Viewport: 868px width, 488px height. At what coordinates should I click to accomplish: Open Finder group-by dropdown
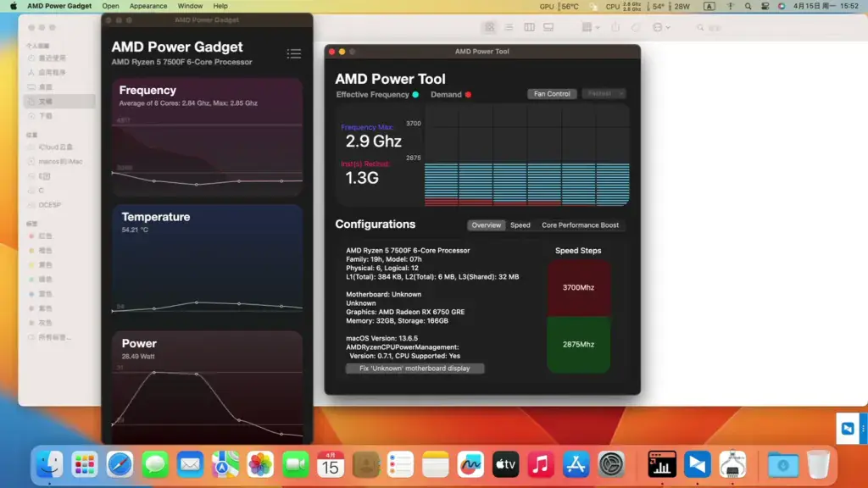click(x=591, y=27)
